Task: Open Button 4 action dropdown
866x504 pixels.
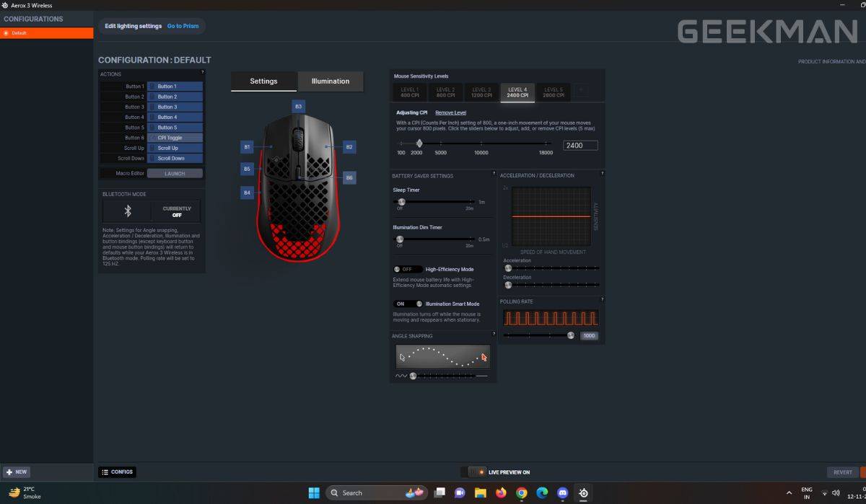Action: click(175, 117)
